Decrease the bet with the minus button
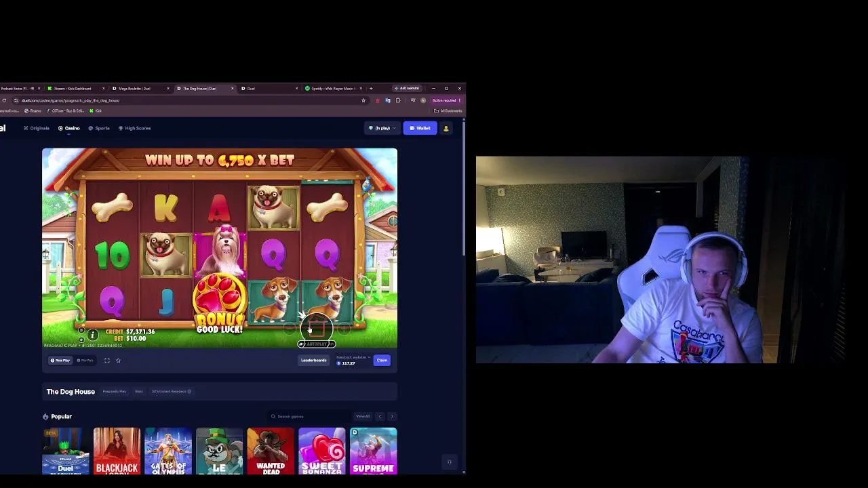 [x=290, y=329]
